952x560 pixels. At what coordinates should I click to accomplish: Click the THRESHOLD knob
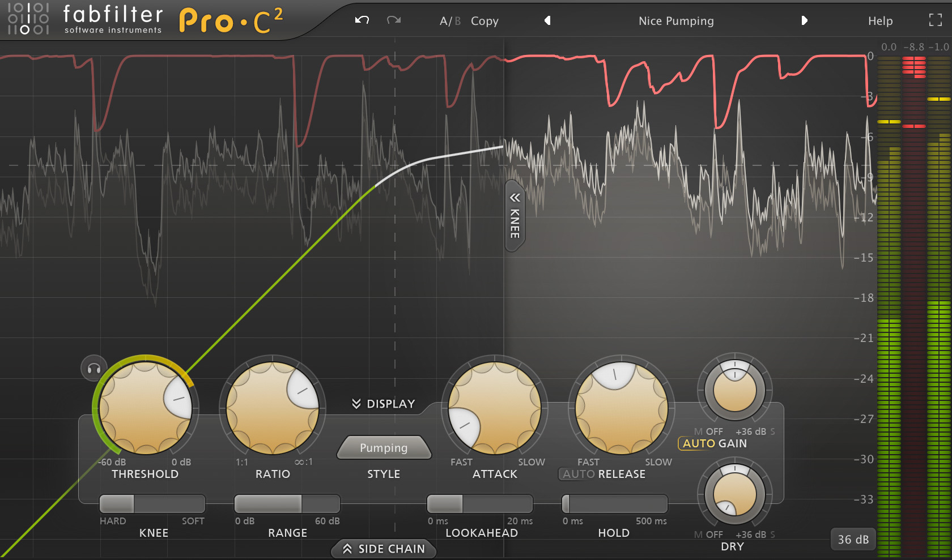tap(146, 408)
